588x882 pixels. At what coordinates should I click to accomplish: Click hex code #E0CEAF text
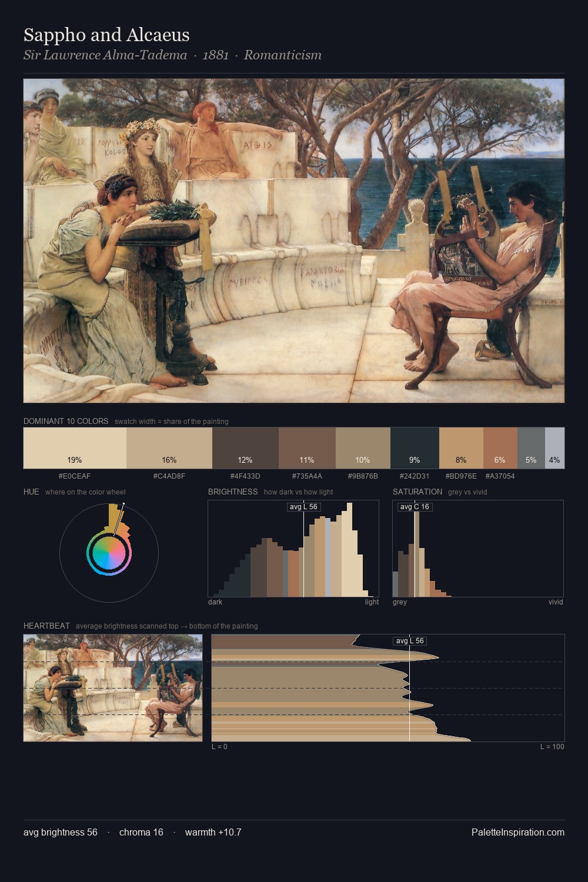[75, 476]
